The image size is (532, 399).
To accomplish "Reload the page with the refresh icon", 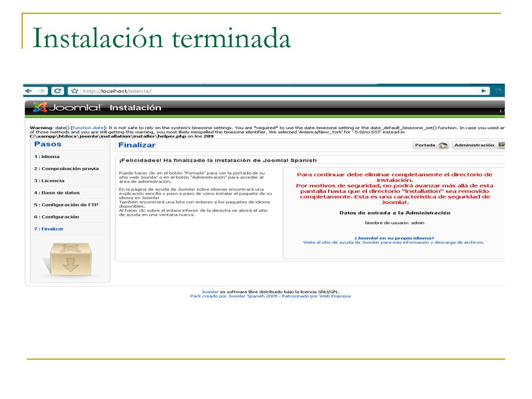I will coord(58,91).
